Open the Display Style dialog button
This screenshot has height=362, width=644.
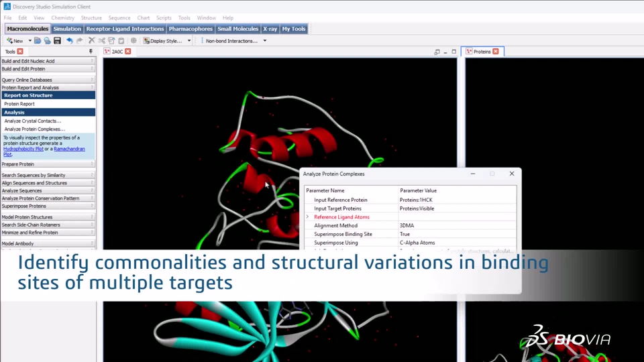(x=162, y=41)
